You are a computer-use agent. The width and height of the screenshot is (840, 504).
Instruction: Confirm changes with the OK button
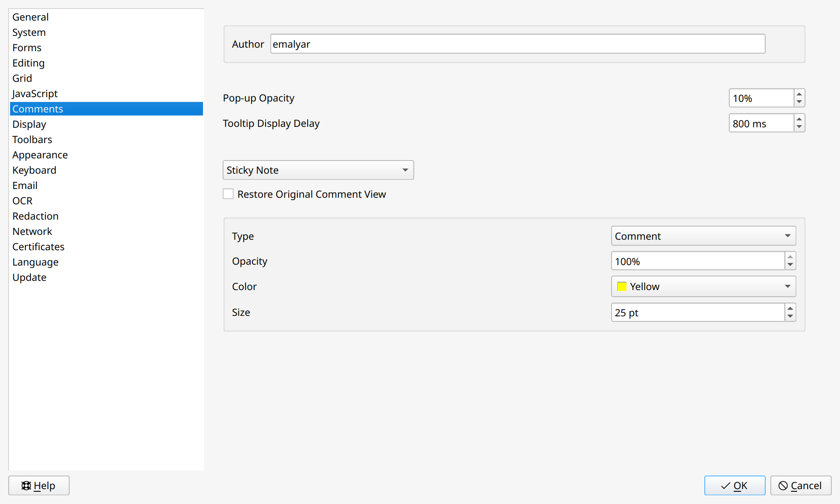734,485
